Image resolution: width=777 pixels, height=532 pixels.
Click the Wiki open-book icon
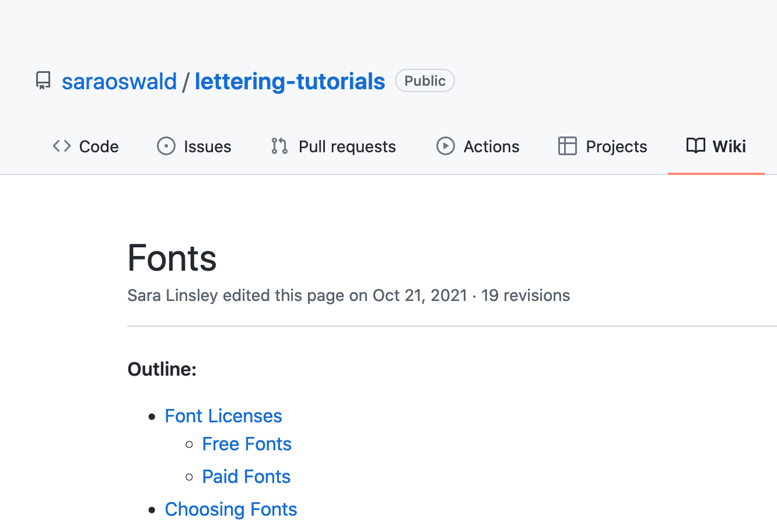click(695, 146)
